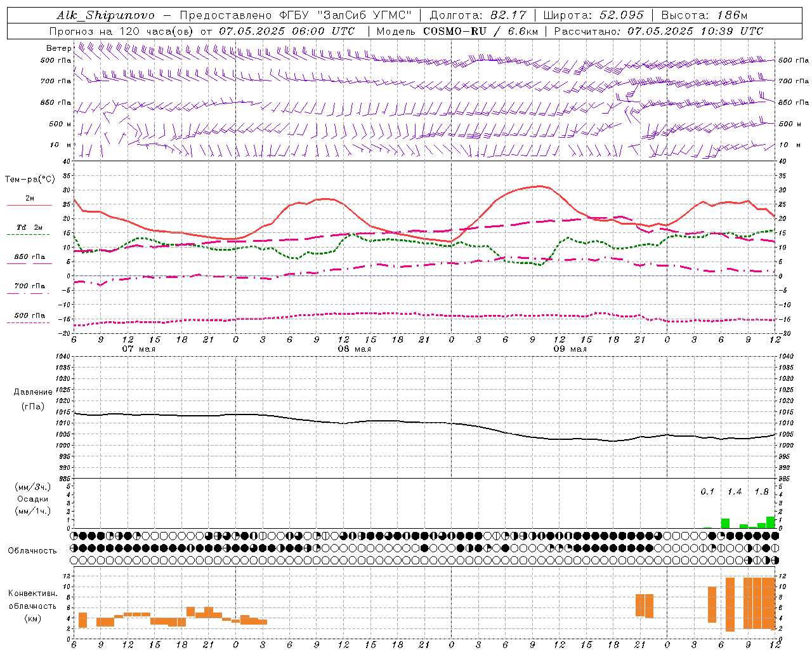Image resolution: width=812 pixels, height=650 pixels.
Task: Click the Модель COSMO-RU / 6.6км label
Action: (x=457, y=31)
